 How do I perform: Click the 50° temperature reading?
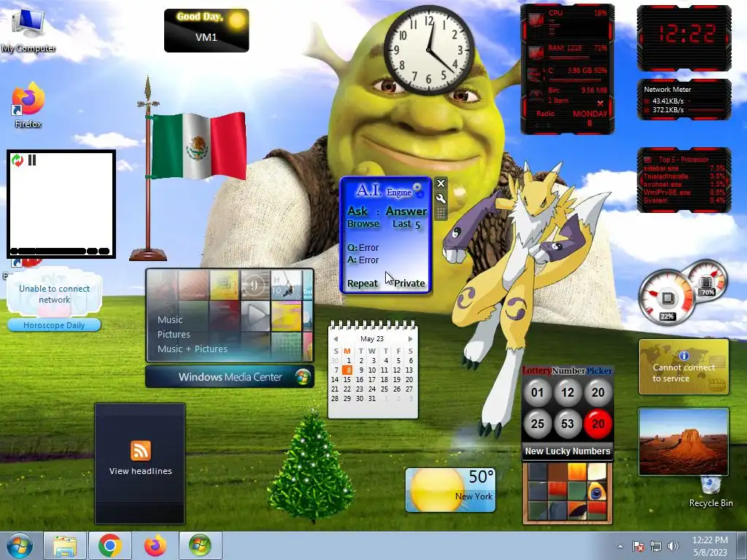pyautogui.click(x=481, y=477)
